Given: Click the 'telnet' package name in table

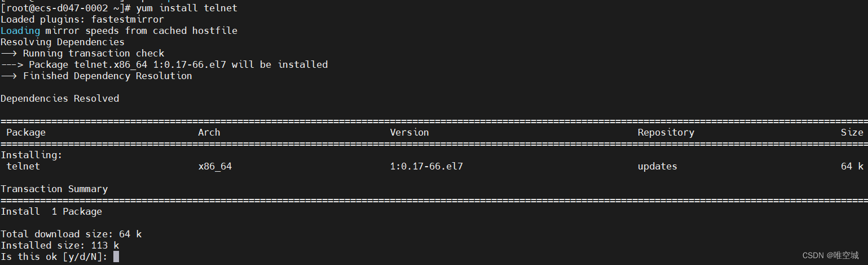Looking at the screenshot, I should pos(23,166).
